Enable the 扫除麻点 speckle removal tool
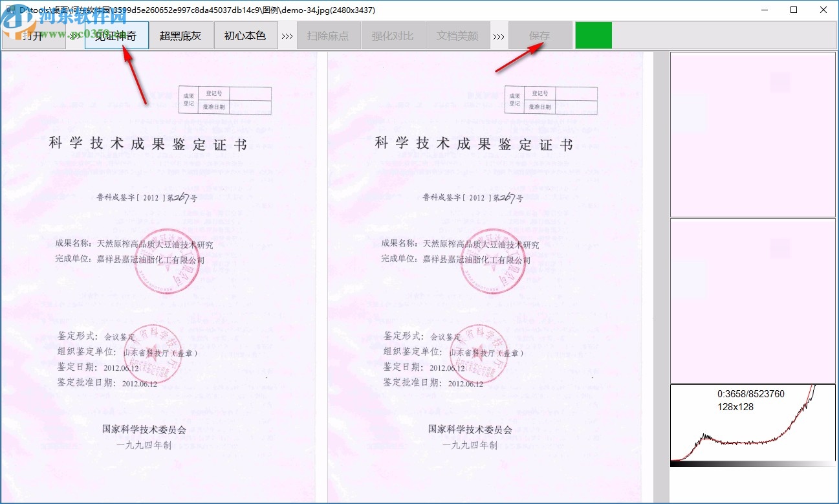839x504 pixels. coord(329,36)
